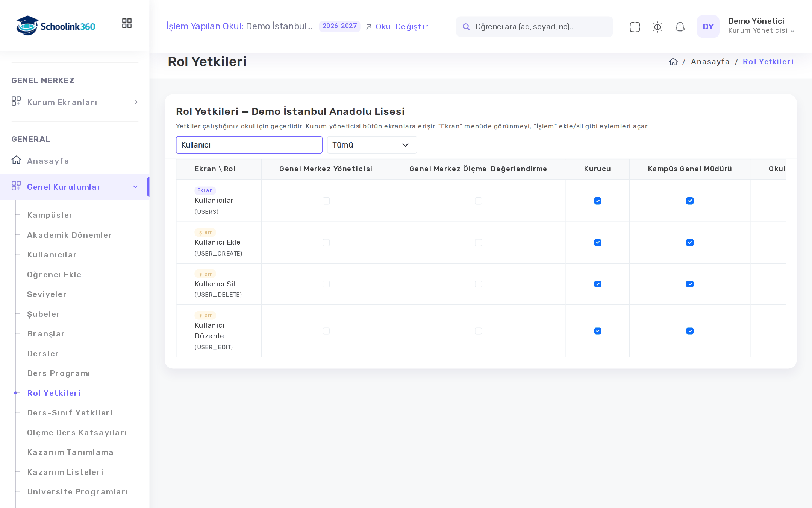
Task: Click the arrow icon beside Okul Değiştir
Action: pyautogui.click(x=369, y=27)
